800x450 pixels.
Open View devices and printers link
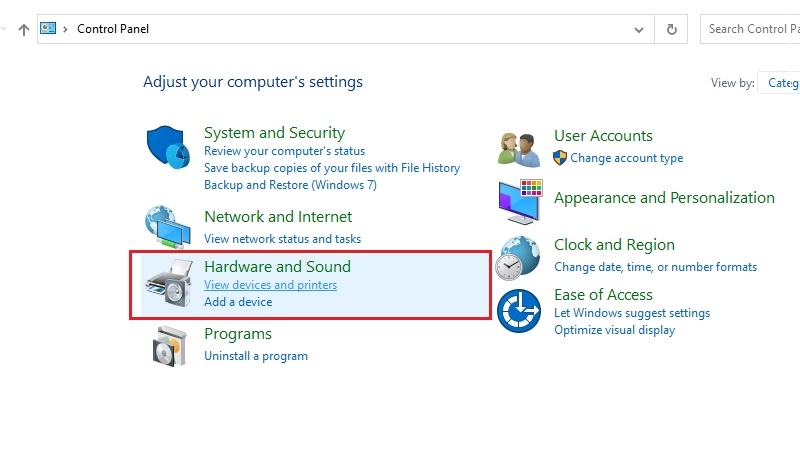point(270,285)
